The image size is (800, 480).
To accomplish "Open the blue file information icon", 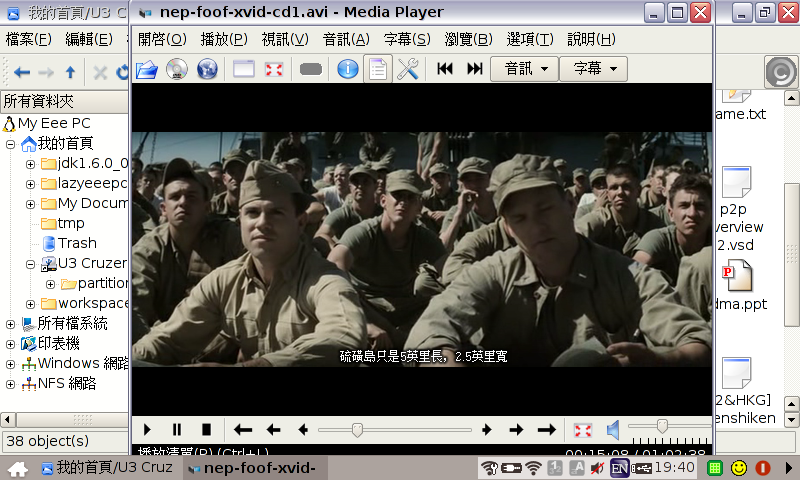I will [x=347, y=69].
